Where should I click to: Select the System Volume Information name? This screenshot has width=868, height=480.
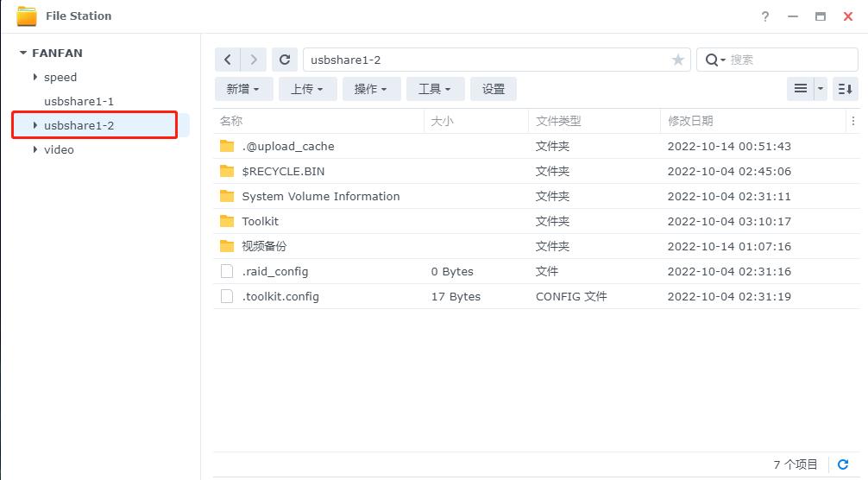point(320,196)
